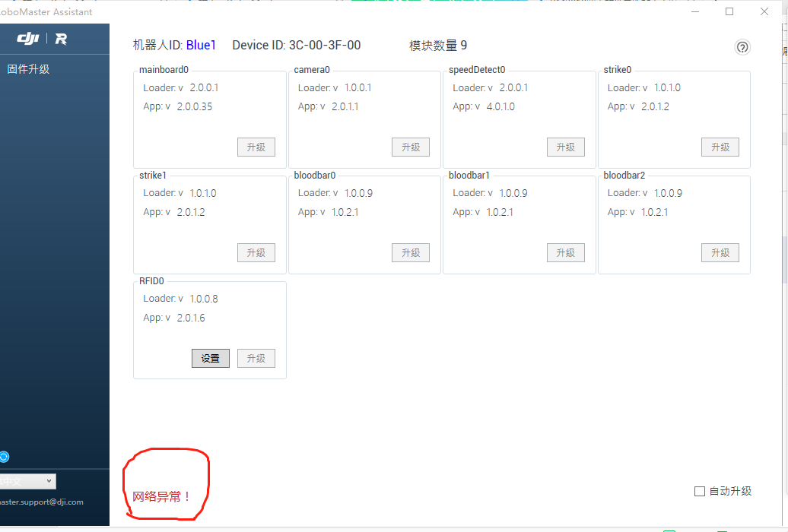Click 升级 button for strike0

(x=720, y=147)
